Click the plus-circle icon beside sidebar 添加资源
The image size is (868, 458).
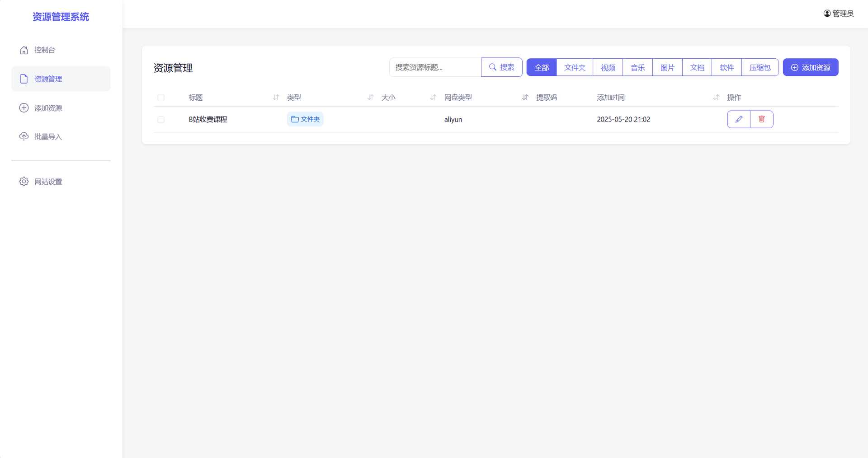tap(24, 108)
